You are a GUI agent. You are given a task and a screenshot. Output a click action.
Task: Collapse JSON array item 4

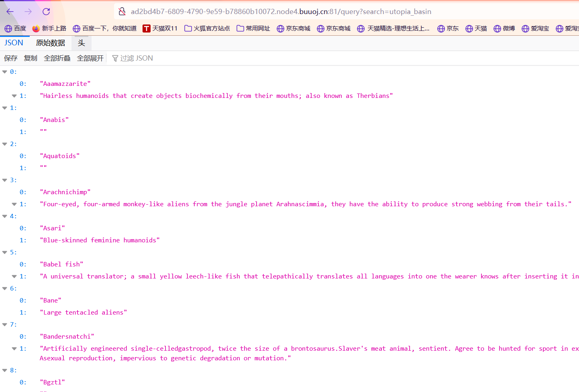click(5, 216)
